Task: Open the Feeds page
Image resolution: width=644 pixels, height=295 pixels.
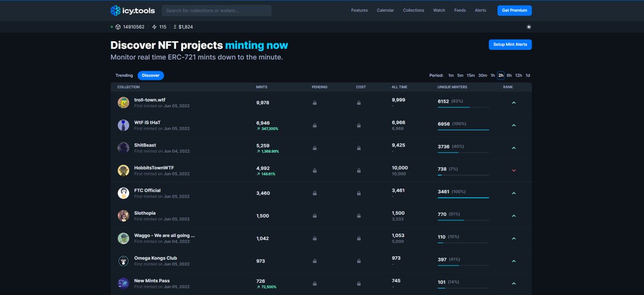Action: coord(460,10)
